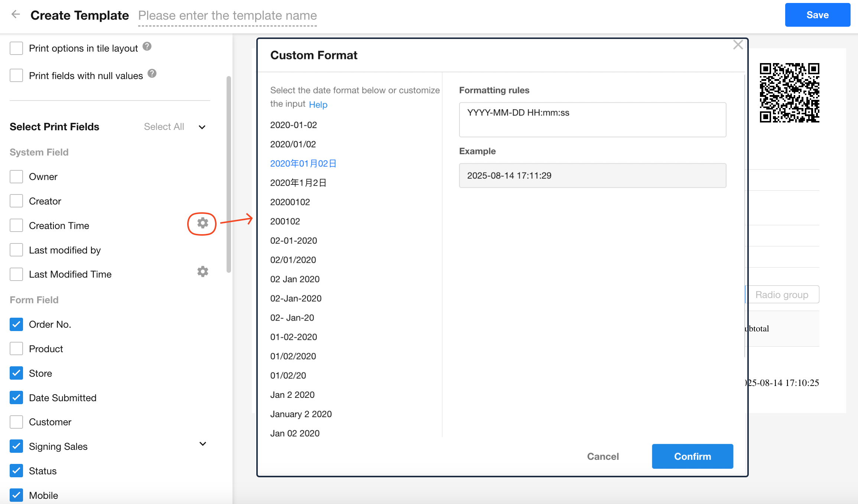Click the Formatting rules text box
This screenshot has height=504, width=858.
click(592, 120)
